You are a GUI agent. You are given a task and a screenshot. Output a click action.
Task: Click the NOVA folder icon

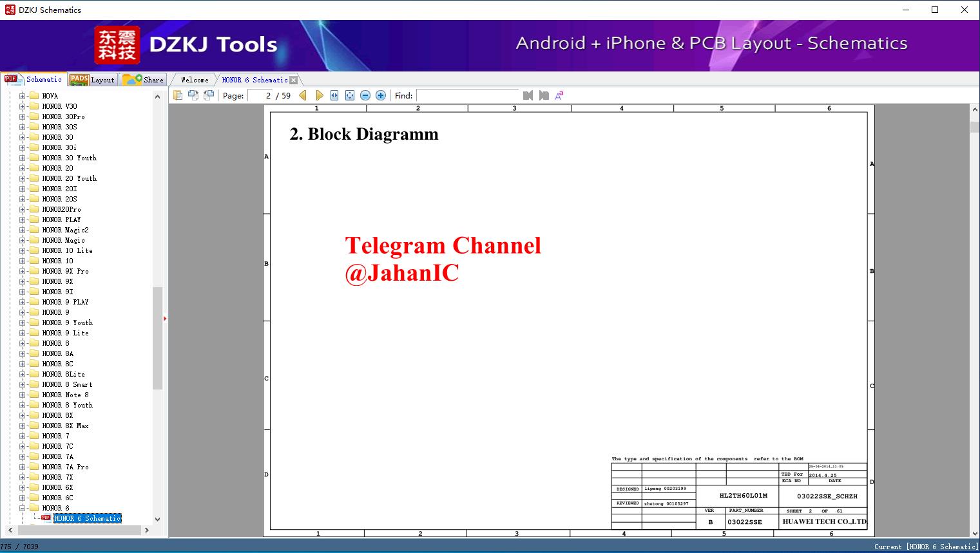[34, 96]
